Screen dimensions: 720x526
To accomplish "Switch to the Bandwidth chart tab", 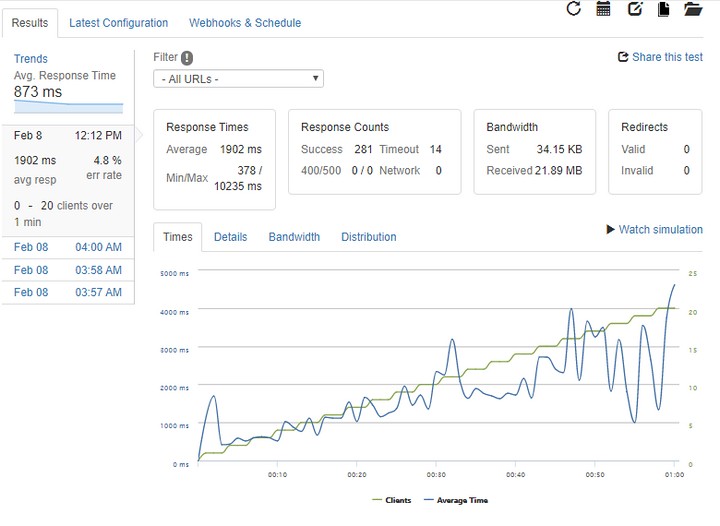I will click(294, 237).
